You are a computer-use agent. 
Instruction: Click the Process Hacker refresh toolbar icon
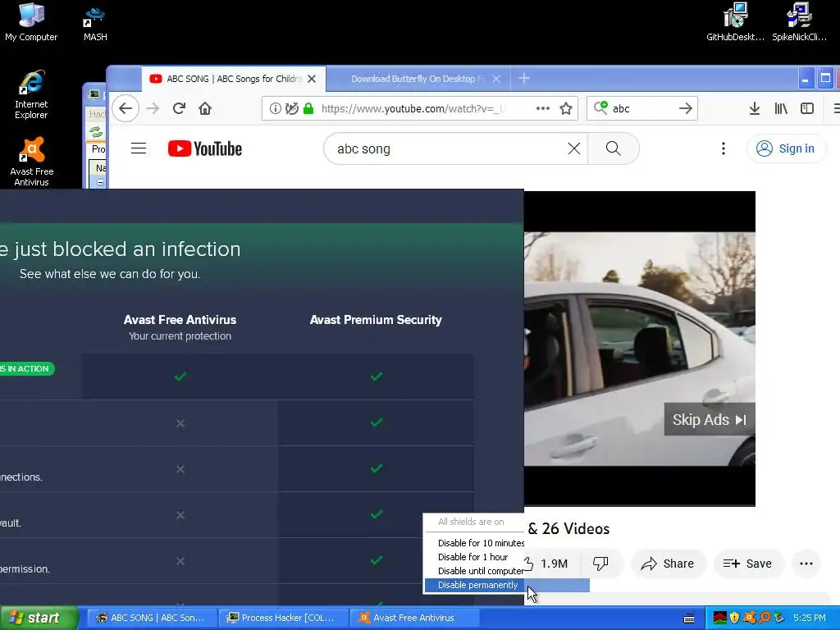click(x=96, y=132)
